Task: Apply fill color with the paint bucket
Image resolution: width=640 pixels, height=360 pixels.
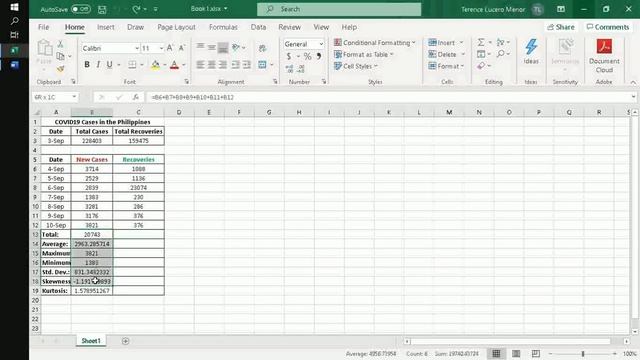Action: point(156,65)
